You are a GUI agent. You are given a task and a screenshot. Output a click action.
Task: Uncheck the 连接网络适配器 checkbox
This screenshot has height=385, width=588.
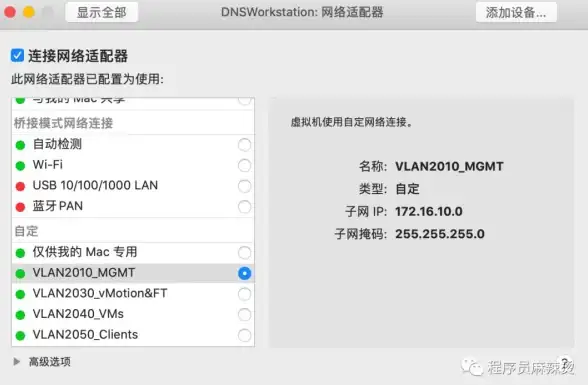[x=17, y=55]
